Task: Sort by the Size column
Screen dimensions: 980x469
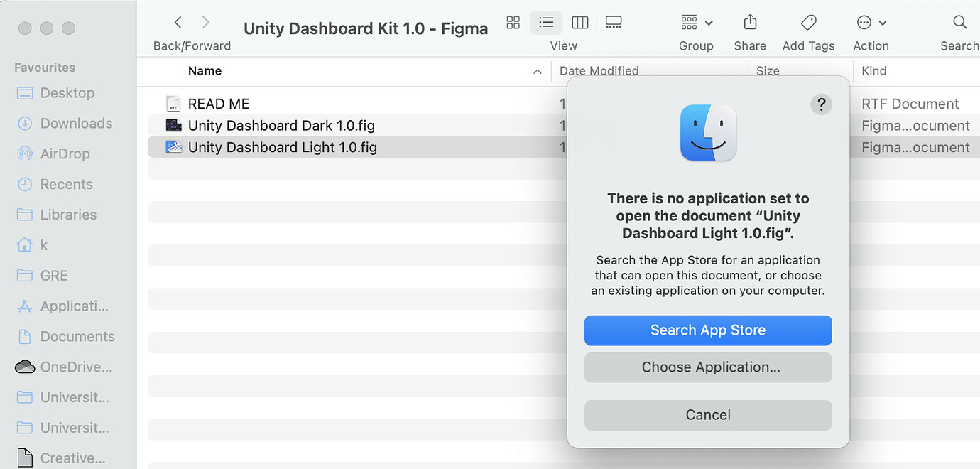Action: pos(768,71)
